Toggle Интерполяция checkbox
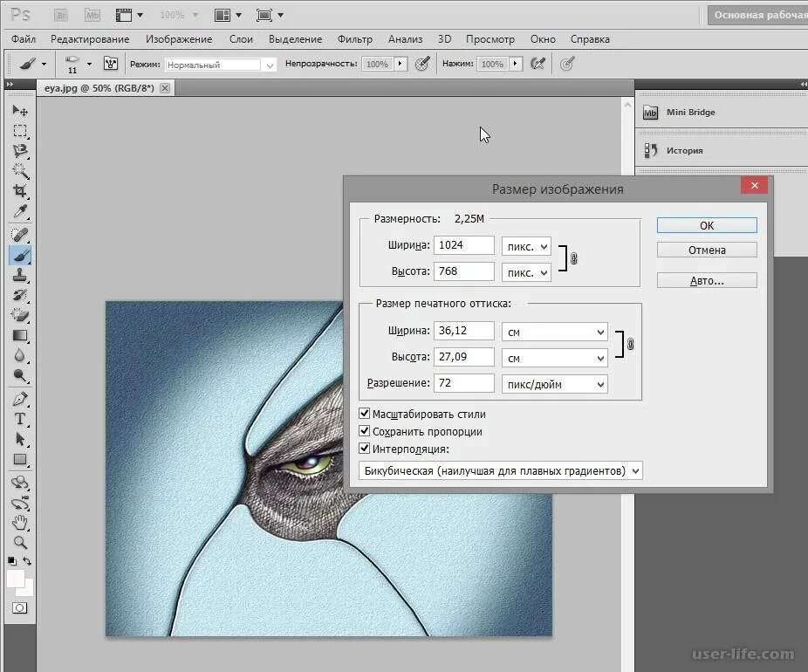Viewport: 808px width, 672px height. (x=365, y=449)
